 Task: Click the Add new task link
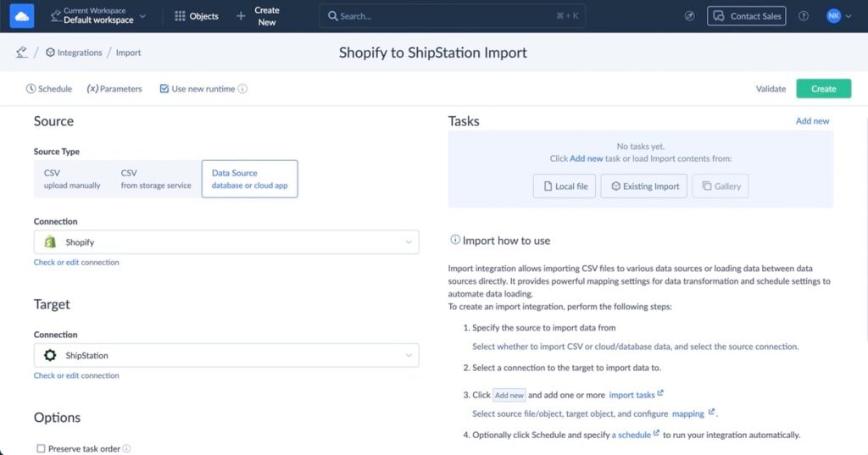(x=812, y=121)
